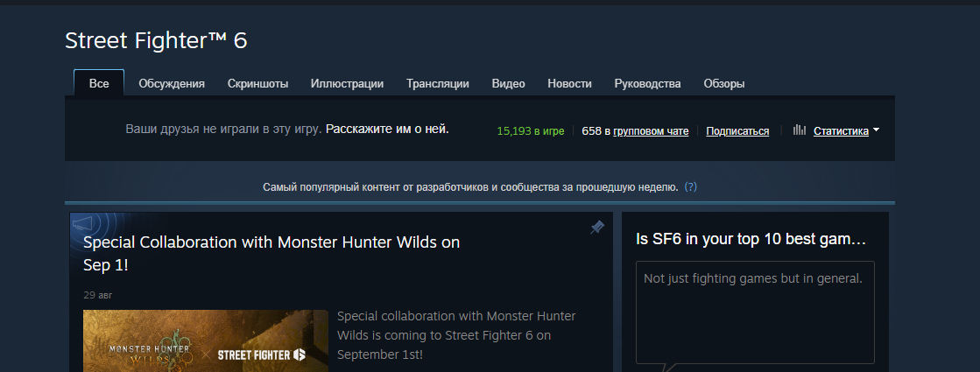This screenshot has height=372, width=980.
Task: Open the Статистика menu link
Action: tap(841, 131)
